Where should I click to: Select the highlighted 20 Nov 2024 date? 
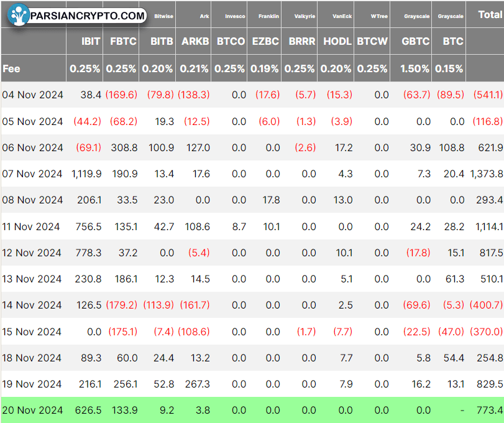pyautogui.click(x=32, y=410)
